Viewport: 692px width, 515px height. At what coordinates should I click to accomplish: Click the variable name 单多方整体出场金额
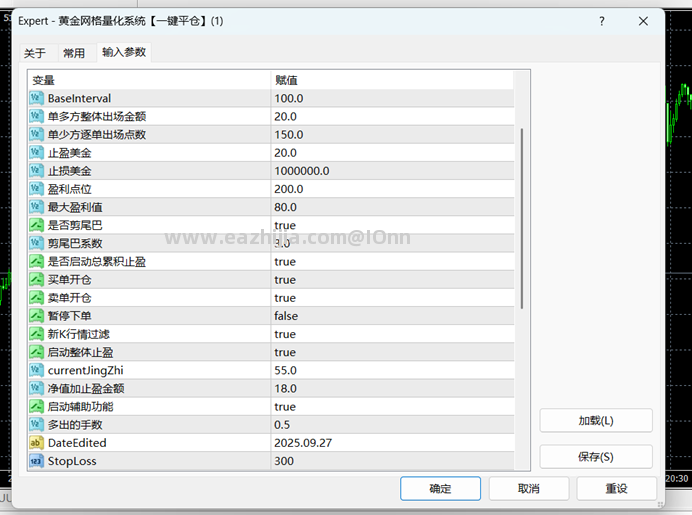click(x=97, y=117)
